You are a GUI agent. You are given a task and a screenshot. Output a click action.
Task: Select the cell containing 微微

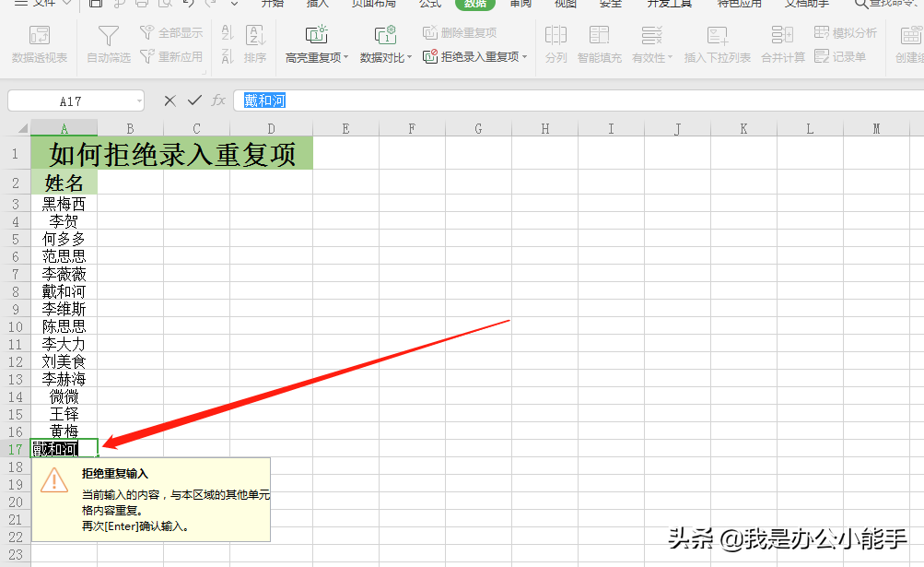(64, 397)
